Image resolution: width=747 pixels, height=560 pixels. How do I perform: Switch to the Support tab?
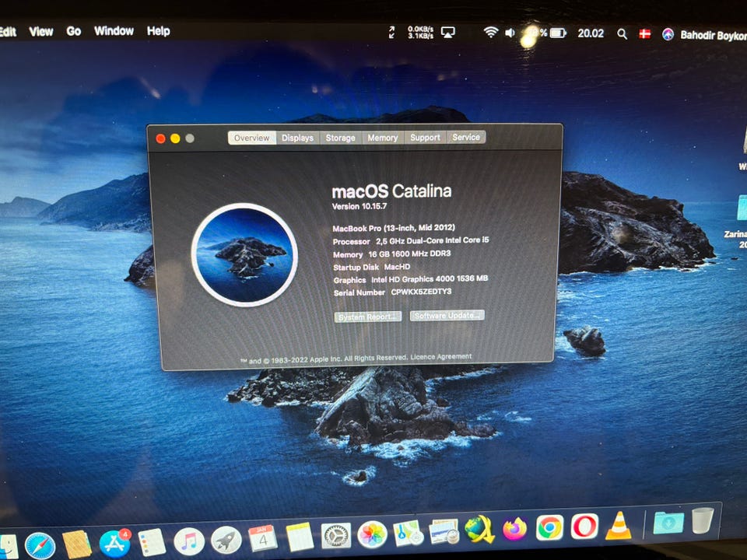pos(425,137)
